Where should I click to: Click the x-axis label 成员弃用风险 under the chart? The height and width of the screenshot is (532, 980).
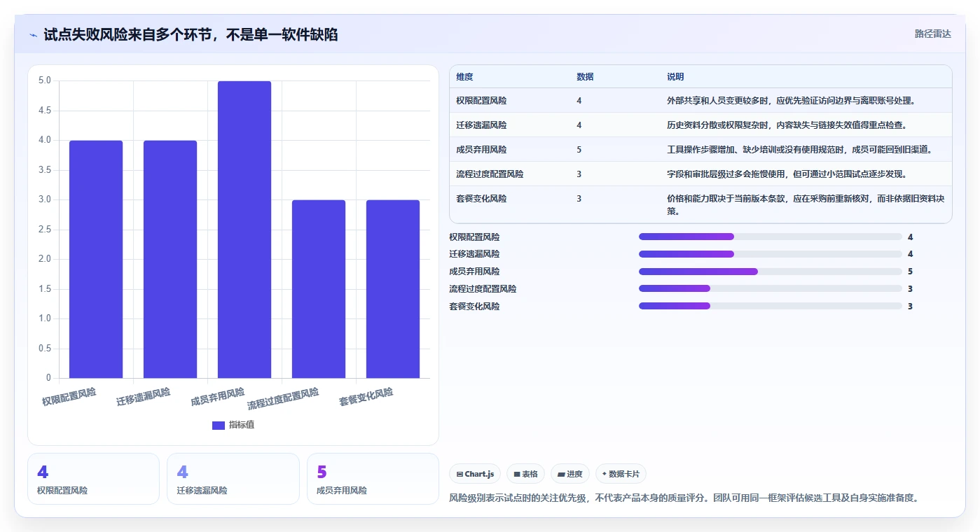[x=217, y=397]
